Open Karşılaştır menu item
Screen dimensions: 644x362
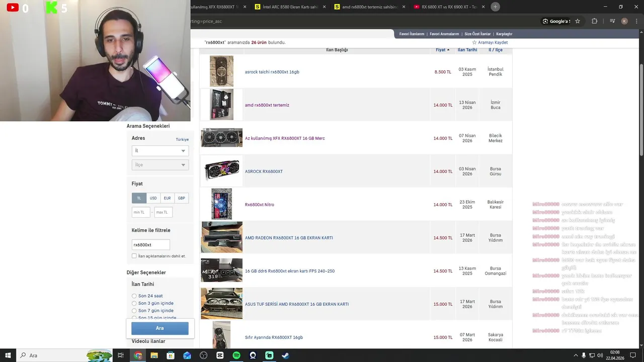(504, 34)
